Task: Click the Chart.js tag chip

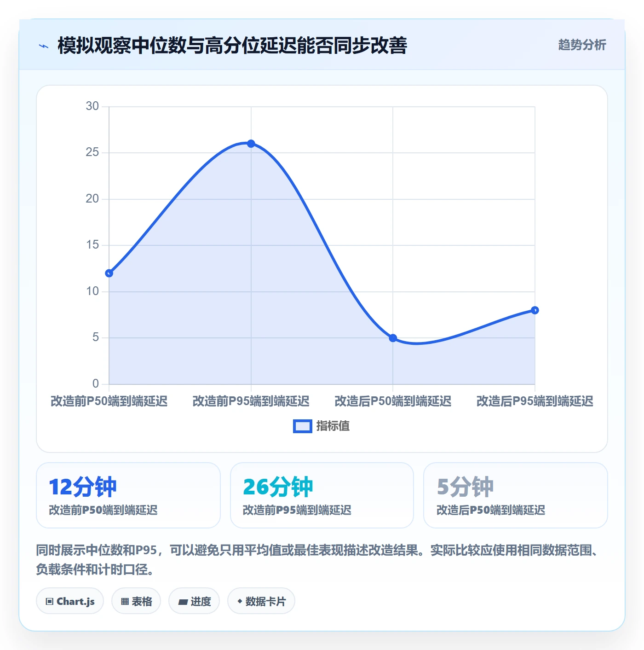Action: tap(70, 601)
